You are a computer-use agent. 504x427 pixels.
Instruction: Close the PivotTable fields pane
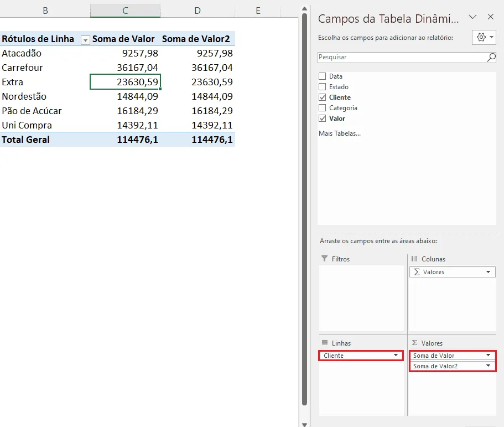click(x=491, y=17)
